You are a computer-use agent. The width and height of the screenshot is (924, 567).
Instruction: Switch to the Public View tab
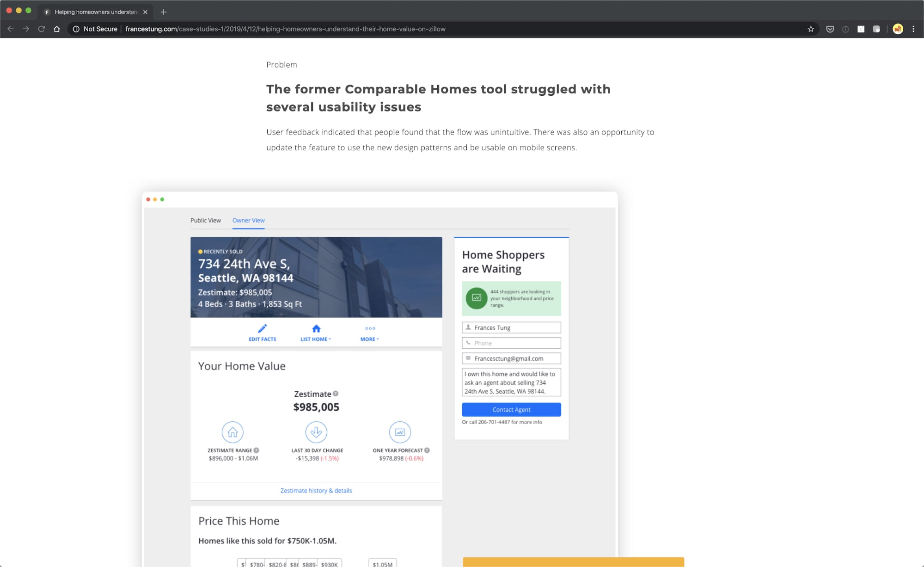point(205,220)
